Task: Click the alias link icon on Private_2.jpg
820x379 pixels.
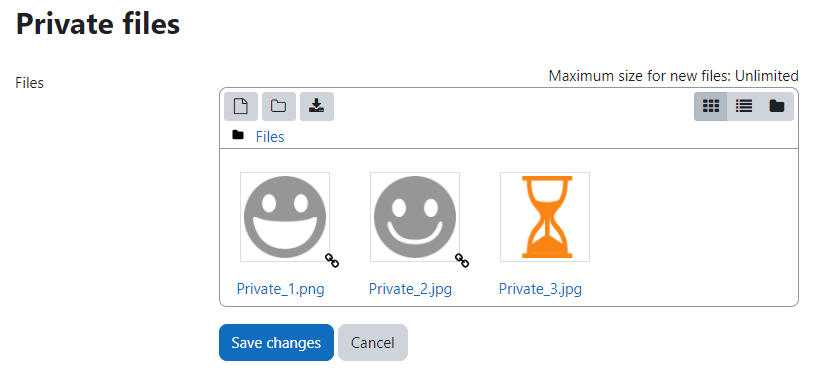Action: [x=462, y=260]
